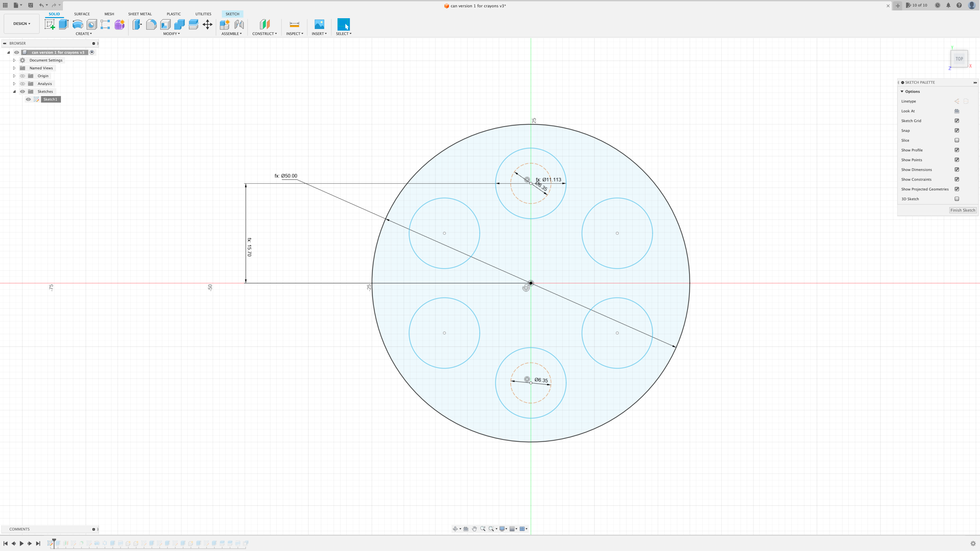Viewport: 980px width, 551px height.
Task: Enable the Slice option in Sketch Palette
Action: tap(957, 140)
